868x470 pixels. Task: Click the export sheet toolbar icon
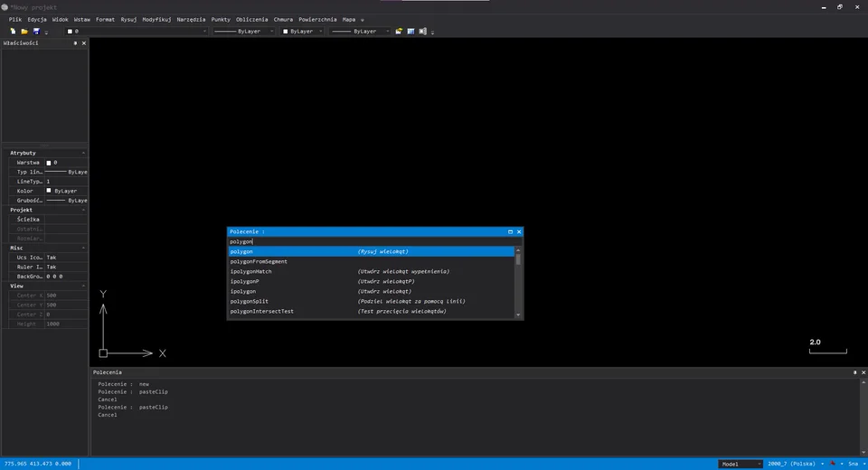coord(423,32)
